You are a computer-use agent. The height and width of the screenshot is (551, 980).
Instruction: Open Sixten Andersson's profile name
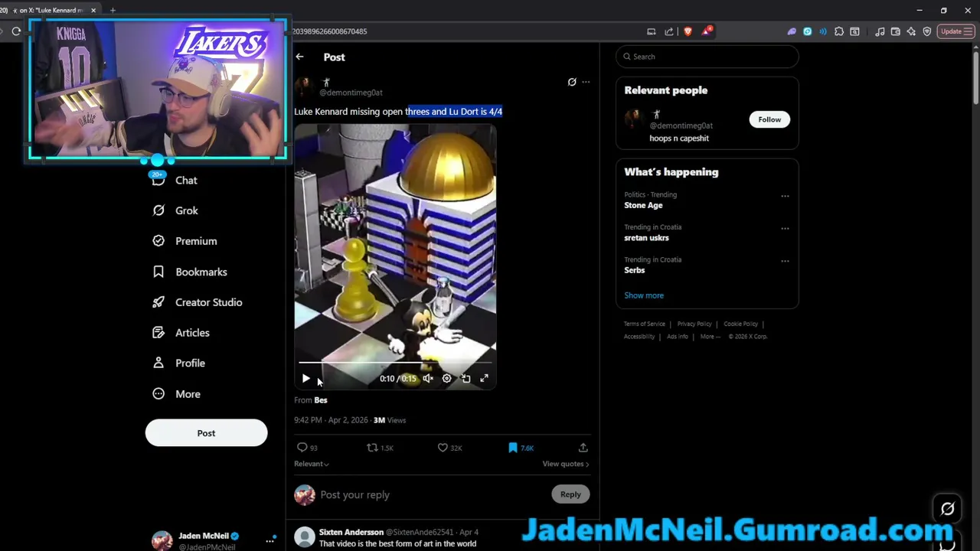351,532
